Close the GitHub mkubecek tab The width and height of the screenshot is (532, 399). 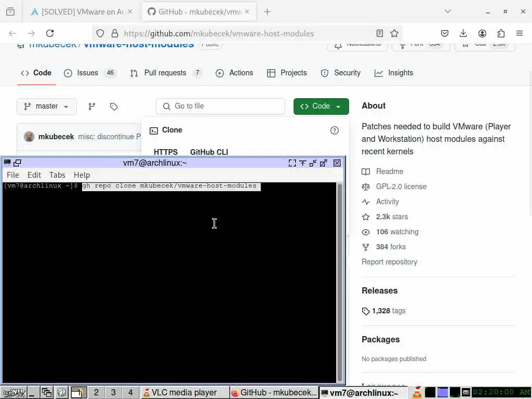(247, 11)
